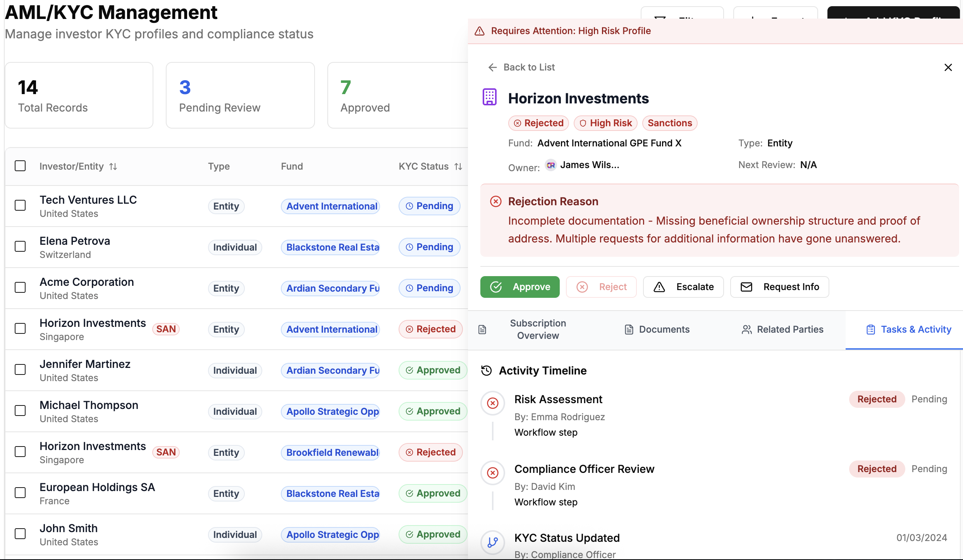This screenshot has height=560, width=963.
Task: Open the Blackstone Real Esta fund link for Elena Petrova
Action: click(330, 247)
